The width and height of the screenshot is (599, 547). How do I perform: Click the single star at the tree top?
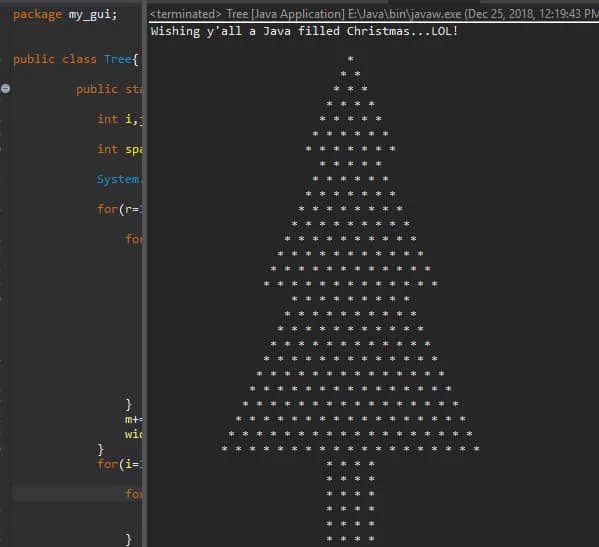tap(350, 59)
